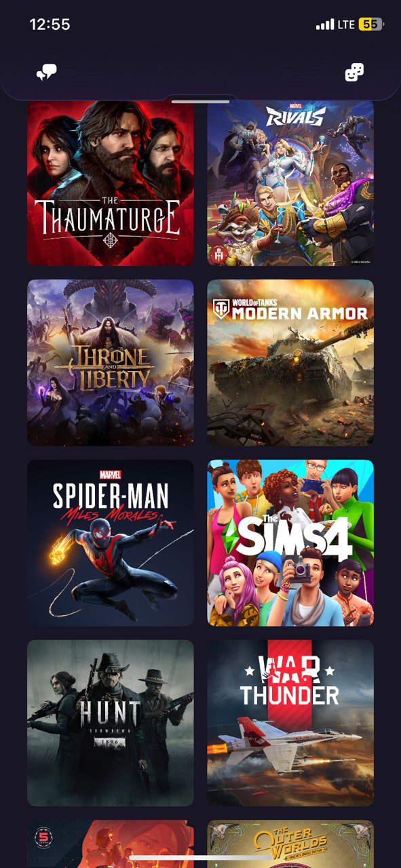The image size is (401, 868).
Task: Open The Outer Worlds game tile
Action: click(x=290, y=844)
